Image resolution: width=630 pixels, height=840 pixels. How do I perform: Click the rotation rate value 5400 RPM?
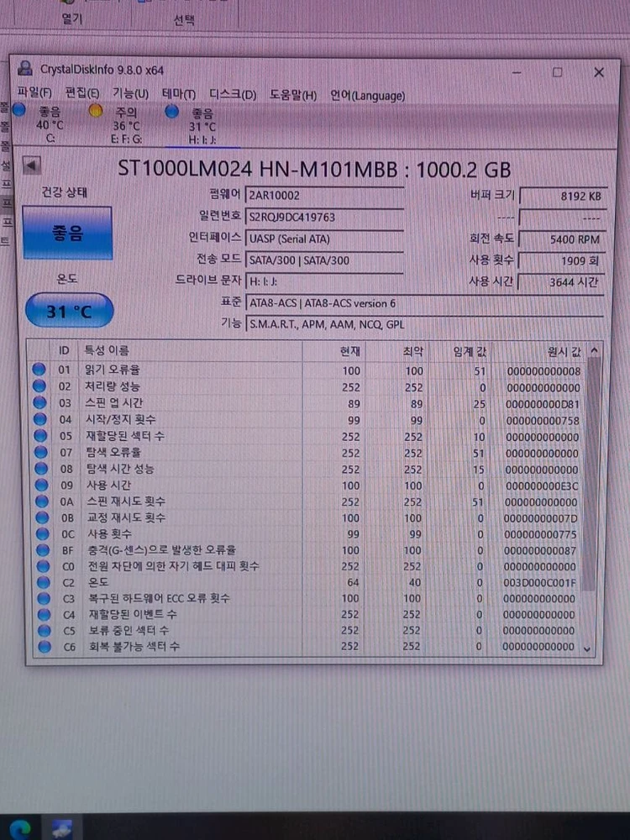click(x=563, y=239)
